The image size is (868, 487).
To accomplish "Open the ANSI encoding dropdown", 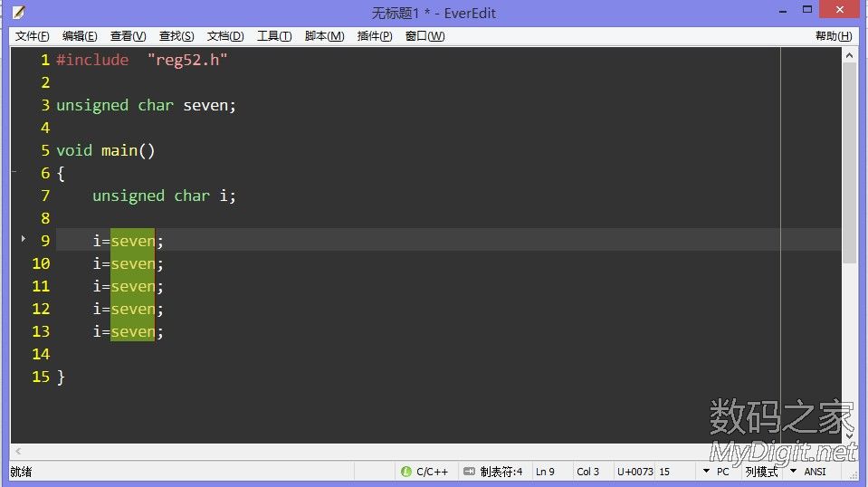I will (x=793, y=472).
